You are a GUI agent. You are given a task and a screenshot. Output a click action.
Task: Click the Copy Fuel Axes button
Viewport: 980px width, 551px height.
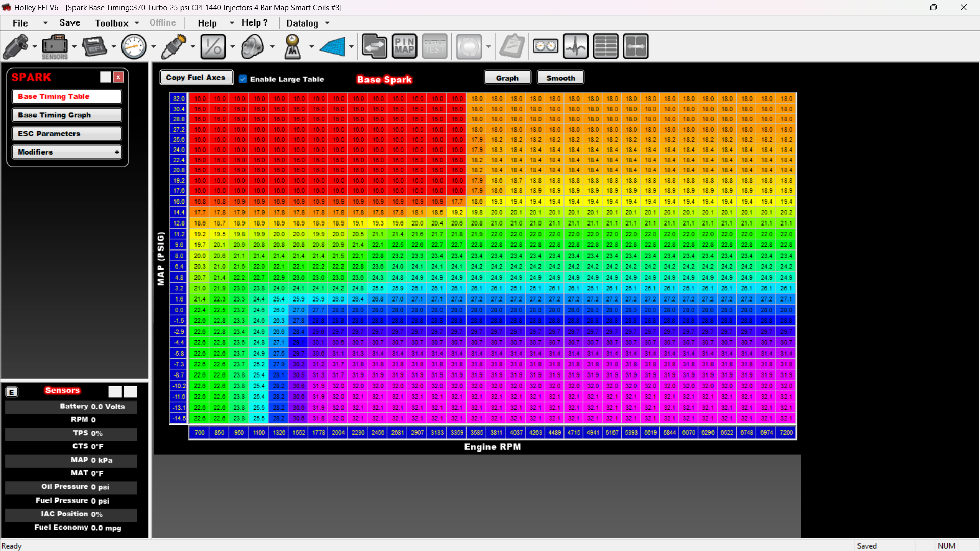point(196,78)
